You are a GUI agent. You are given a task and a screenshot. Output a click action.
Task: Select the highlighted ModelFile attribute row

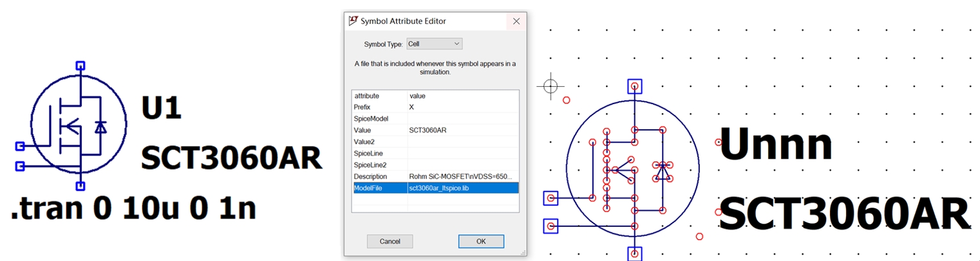435,188
